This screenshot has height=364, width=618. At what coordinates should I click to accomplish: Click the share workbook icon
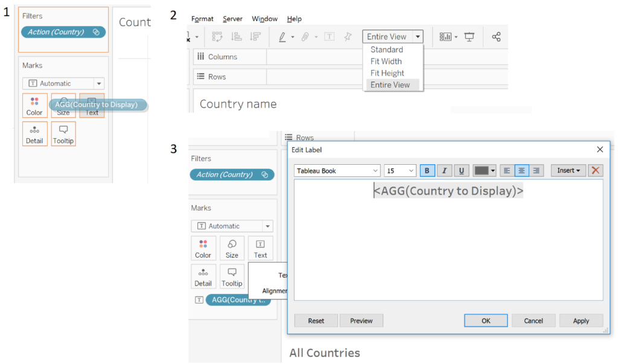[x=496, y=37]
